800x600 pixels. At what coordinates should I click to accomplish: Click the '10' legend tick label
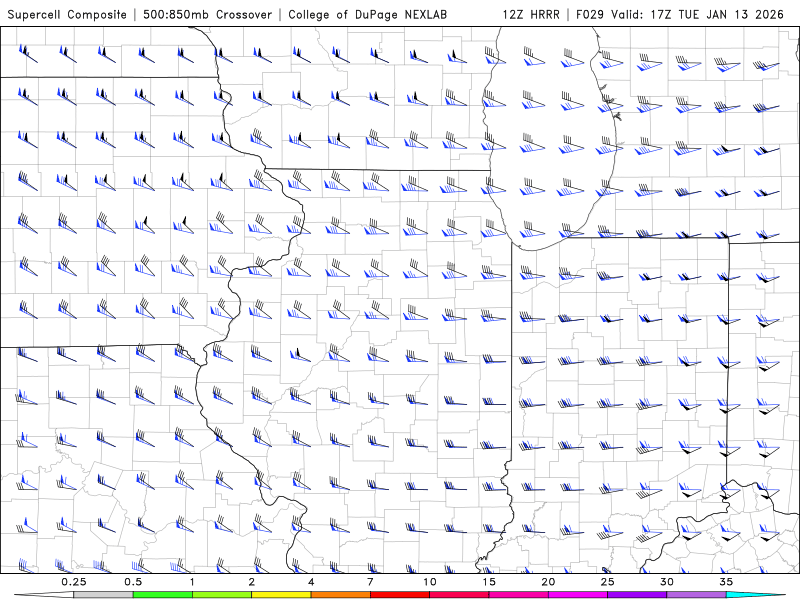coord(430,582)
